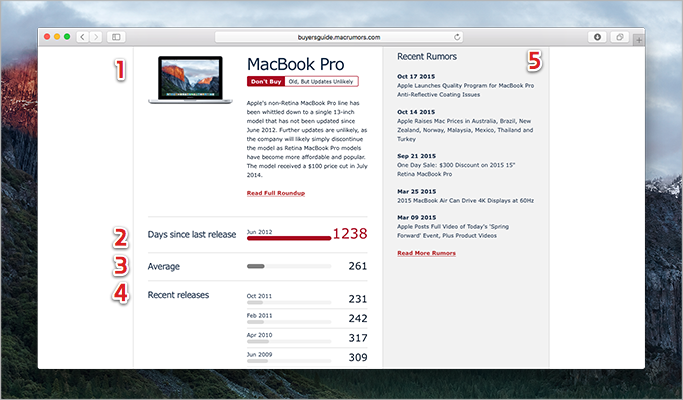
Task: Click the Recent Rumors heading
Action: (x=427, y=57)
